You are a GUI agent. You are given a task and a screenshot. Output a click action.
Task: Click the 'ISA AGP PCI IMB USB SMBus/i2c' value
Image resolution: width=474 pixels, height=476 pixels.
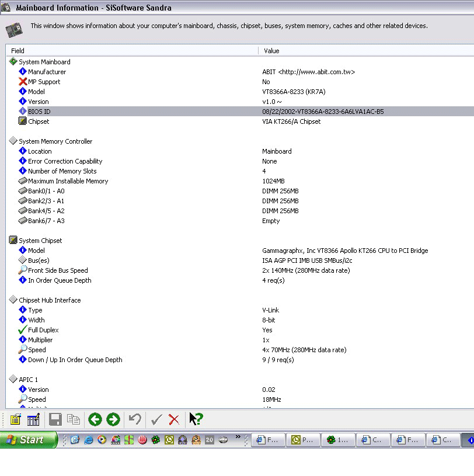coord(307,260)
